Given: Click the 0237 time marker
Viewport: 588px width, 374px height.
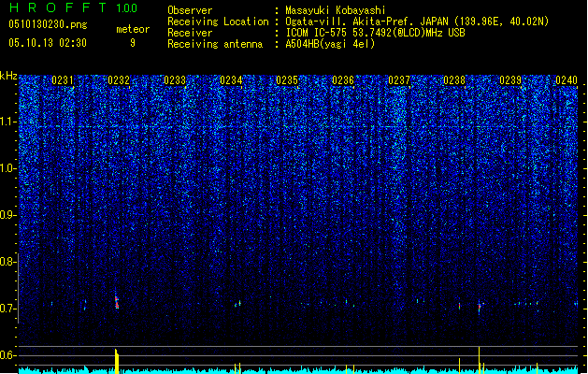Looking at the screenshot, I should point(399,80).
